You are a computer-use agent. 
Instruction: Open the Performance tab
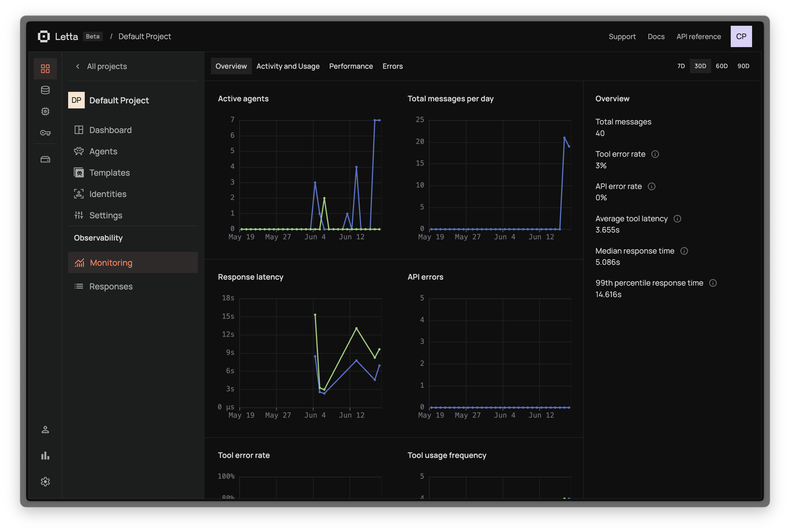(351, 66)
